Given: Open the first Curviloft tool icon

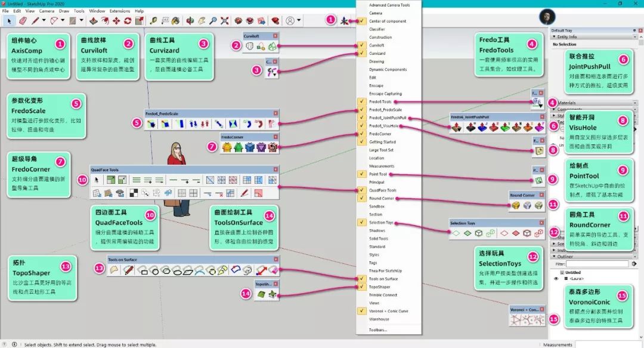Looking at the screenshot, I should point(249,47).
